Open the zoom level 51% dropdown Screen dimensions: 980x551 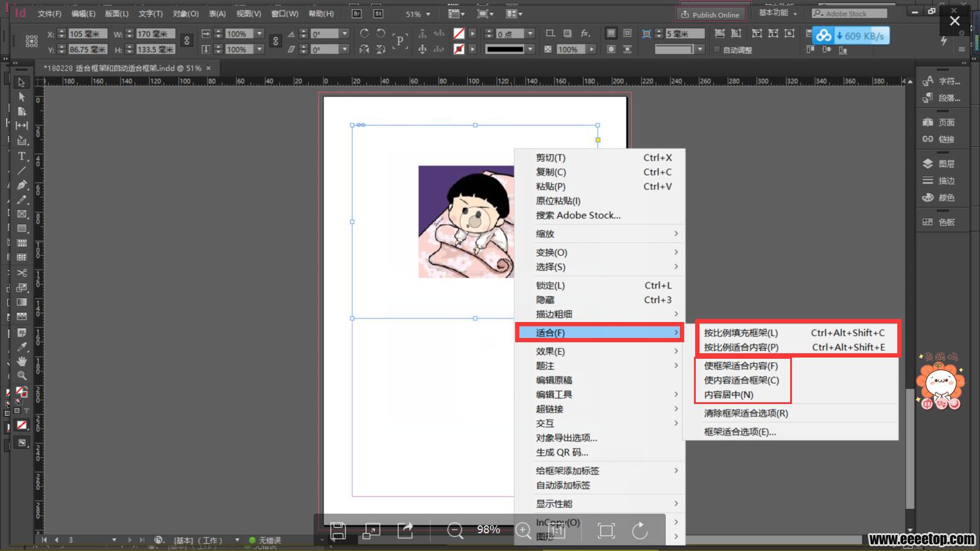coord(428,13)
